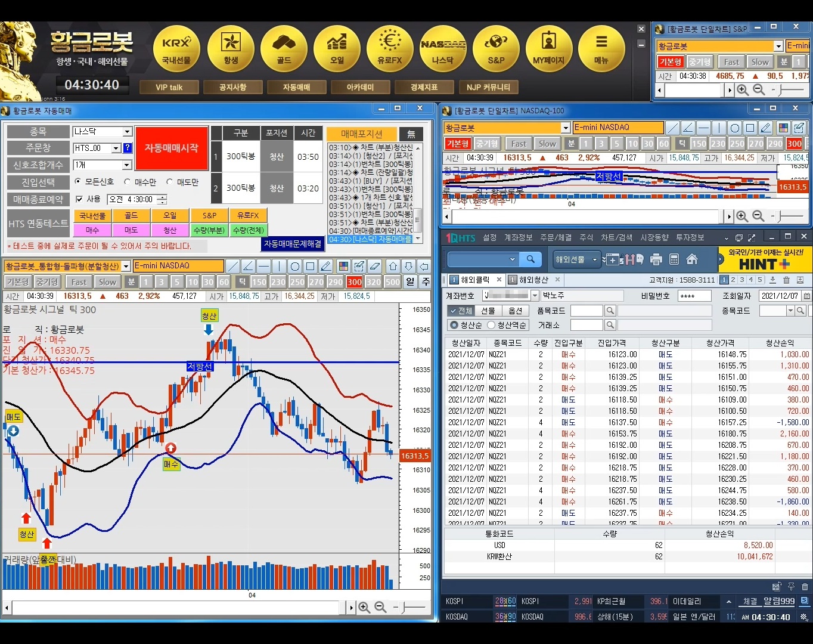Click the eraser tool in main chart toolbar
Viewport: 813px width, 644px height.
point(374,266)
